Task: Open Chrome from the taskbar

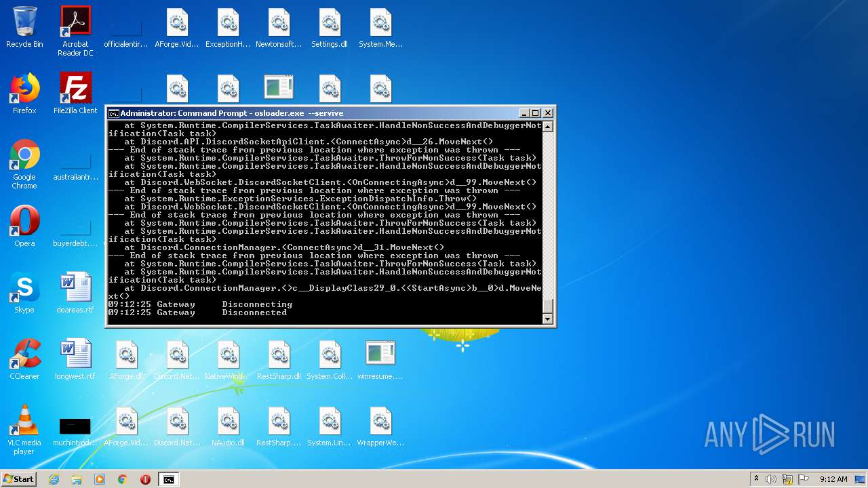Action: (x=123, y=479)
